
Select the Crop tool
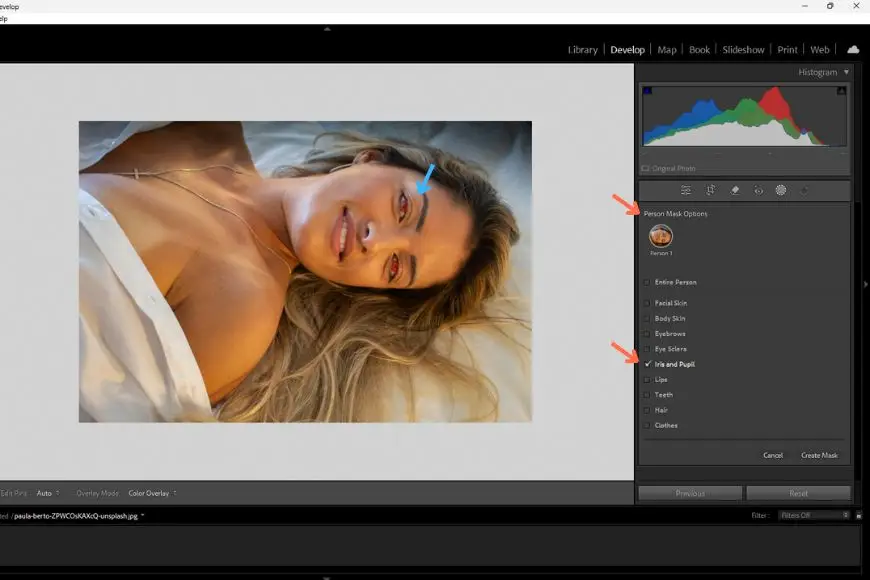click(x=711, y=190)
